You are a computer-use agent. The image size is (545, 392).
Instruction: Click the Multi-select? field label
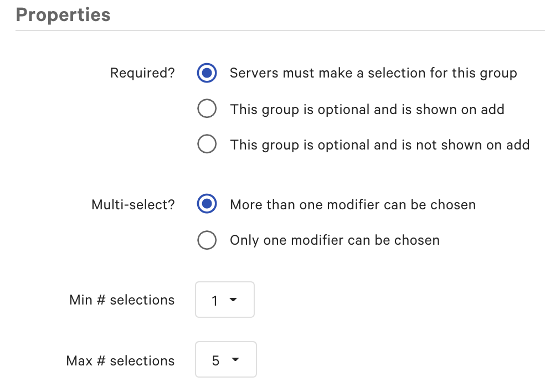point(132,204)
